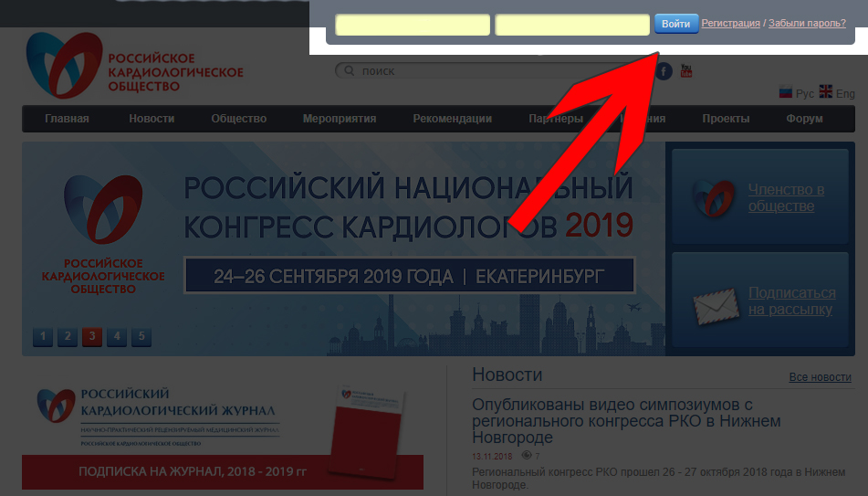Focus the password input field
Screen dimensions: 868x496
coord(572,25)
